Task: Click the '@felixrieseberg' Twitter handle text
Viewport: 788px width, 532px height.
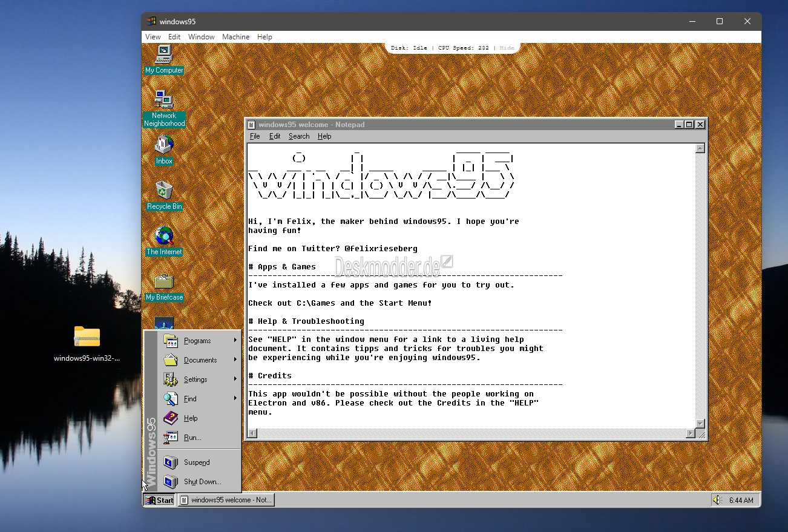Action: coord(381,248)
